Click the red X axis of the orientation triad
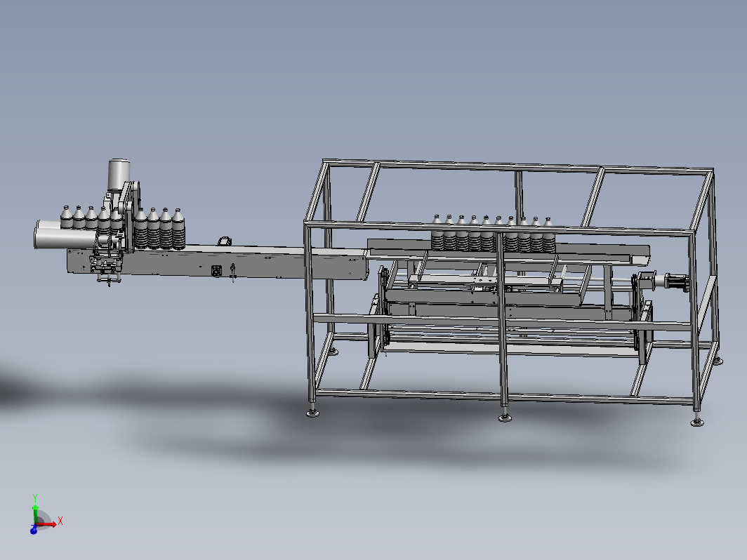The width and height of the screenshot is (747, 560). tap(47, 524)
